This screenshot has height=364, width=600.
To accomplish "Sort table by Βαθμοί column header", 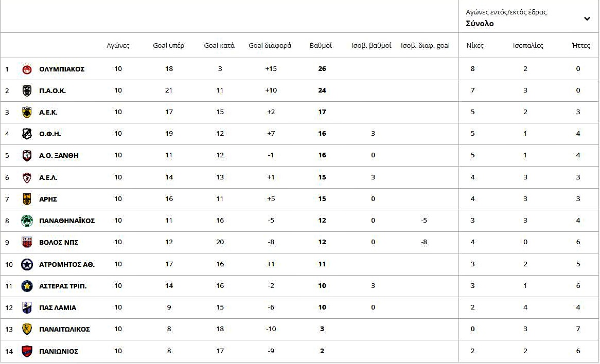I will point(321,45).
